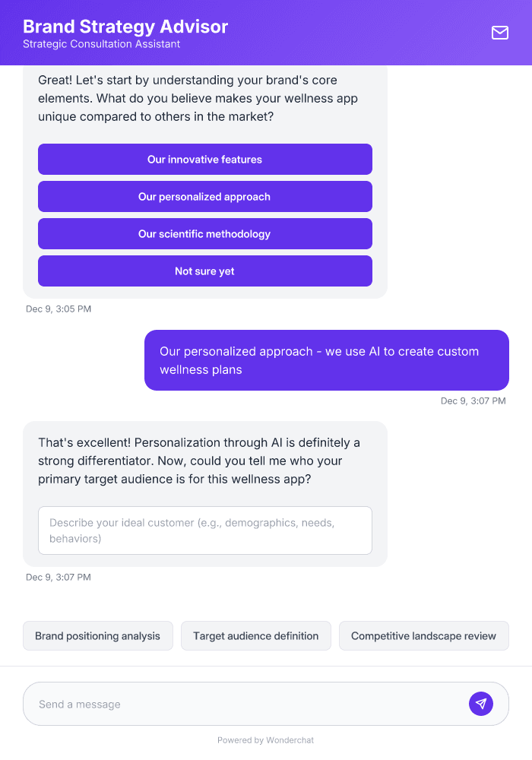
Task: Choose "Our personalized approach" option
Action: point(204,196)
